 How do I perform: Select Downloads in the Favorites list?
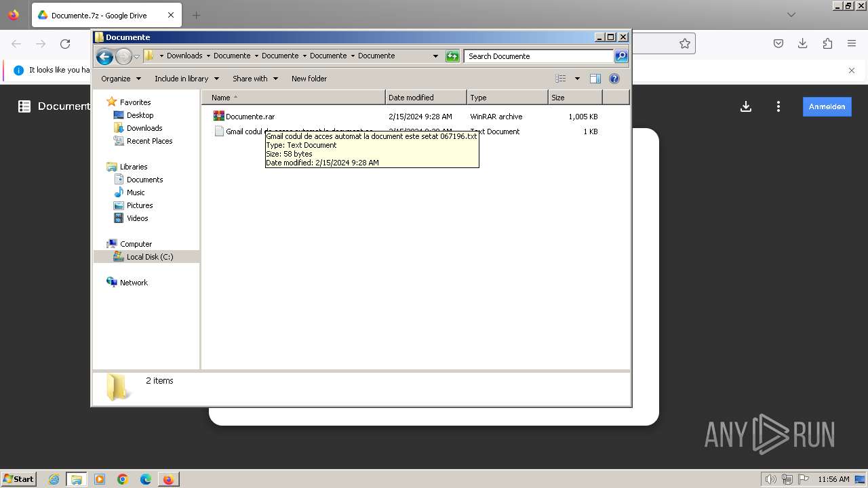(x=144, y=128)
